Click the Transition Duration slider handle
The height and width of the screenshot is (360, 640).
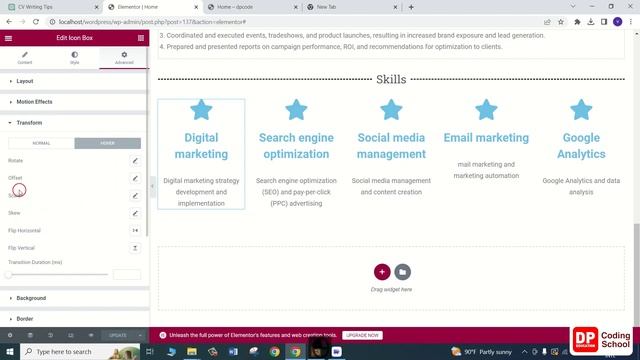pyautogui.click(x=9, y=275)
